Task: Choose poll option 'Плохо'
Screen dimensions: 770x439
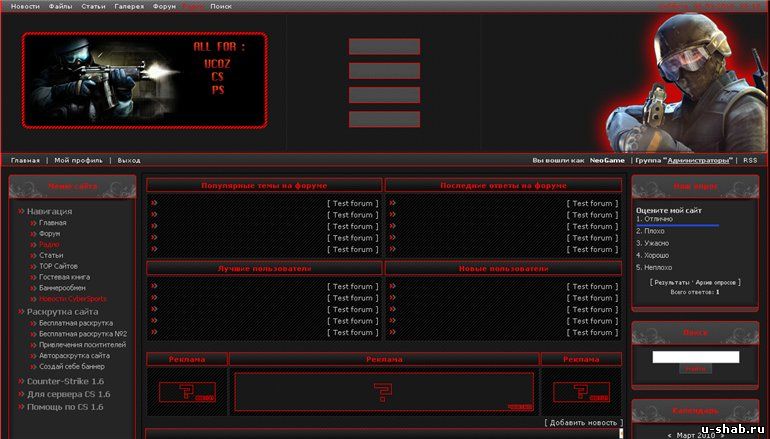Action: [654, 231]
